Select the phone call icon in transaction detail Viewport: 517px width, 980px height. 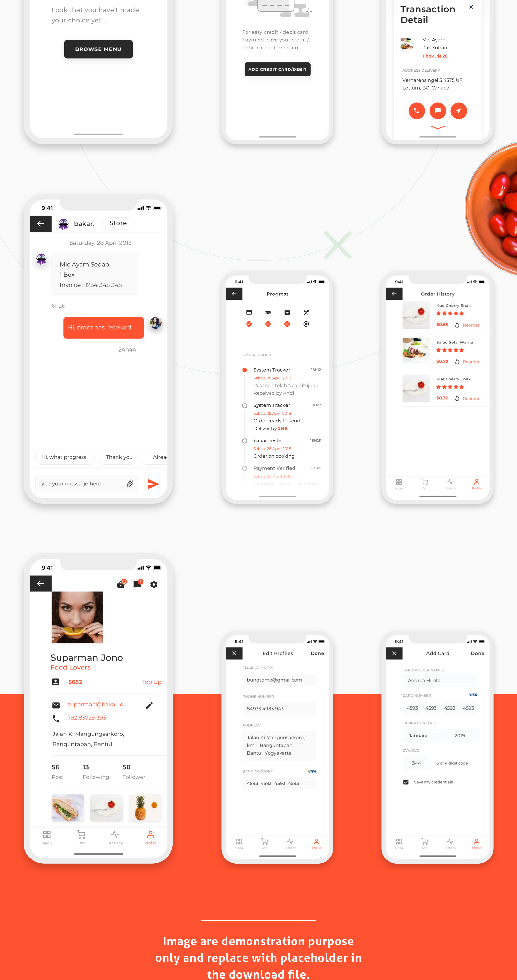pyautogui.click(x=417, y=111)
